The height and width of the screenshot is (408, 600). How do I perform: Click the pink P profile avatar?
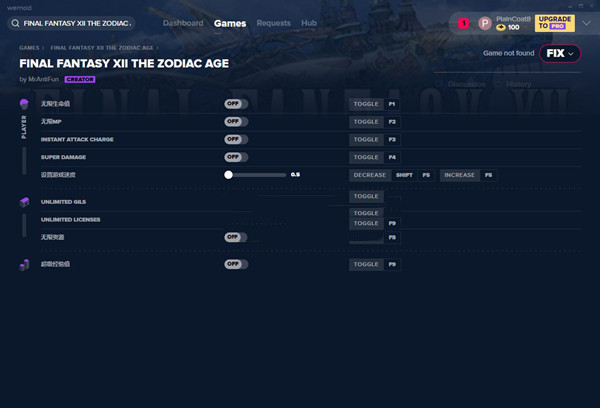[x=485, y=23]
